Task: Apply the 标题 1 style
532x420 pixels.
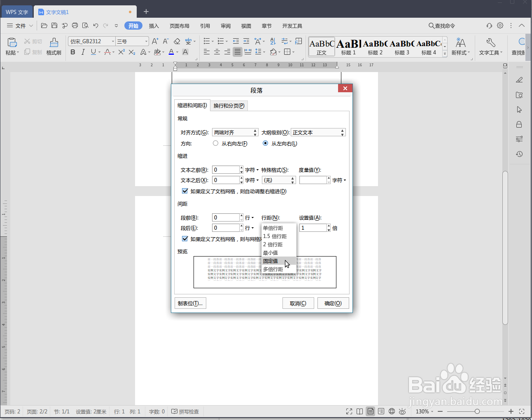Action: 348,47
